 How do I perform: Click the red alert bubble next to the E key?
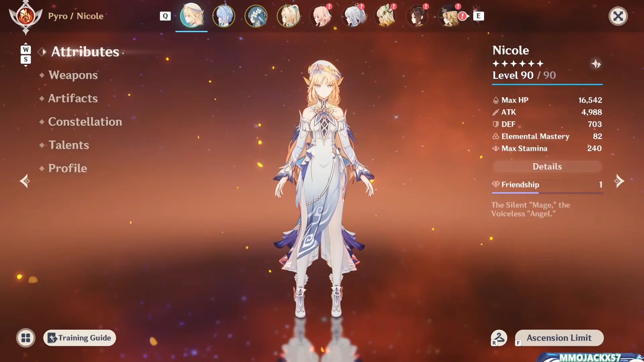[x=463, y=16]
